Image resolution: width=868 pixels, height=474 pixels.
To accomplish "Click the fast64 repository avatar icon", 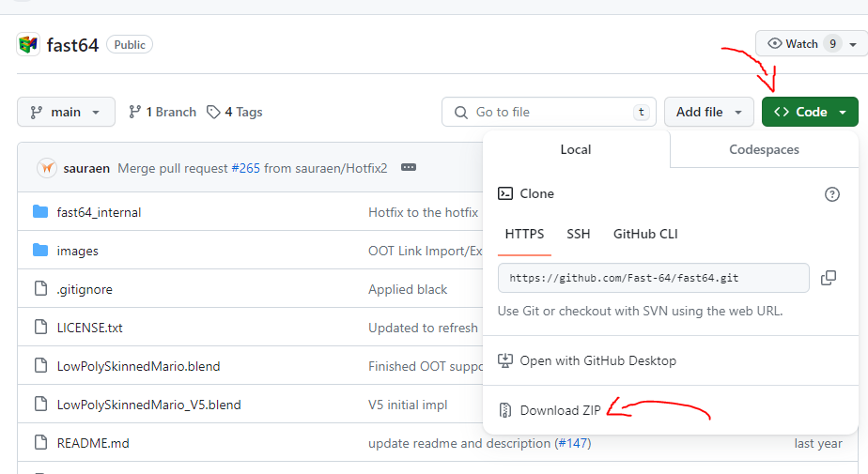I will (28, 44).
